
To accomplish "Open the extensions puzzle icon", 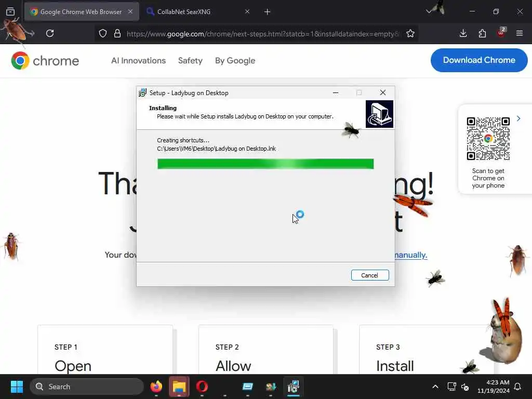I will pos(482,33).
